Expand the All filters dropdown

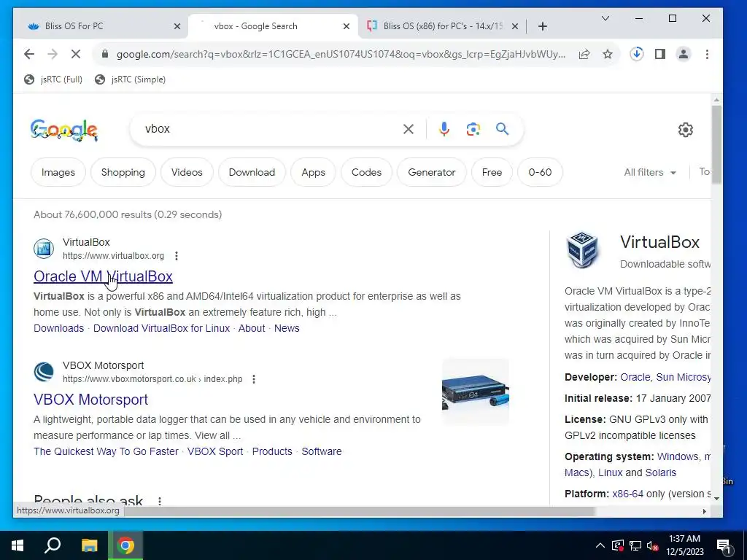pos(650,172)
